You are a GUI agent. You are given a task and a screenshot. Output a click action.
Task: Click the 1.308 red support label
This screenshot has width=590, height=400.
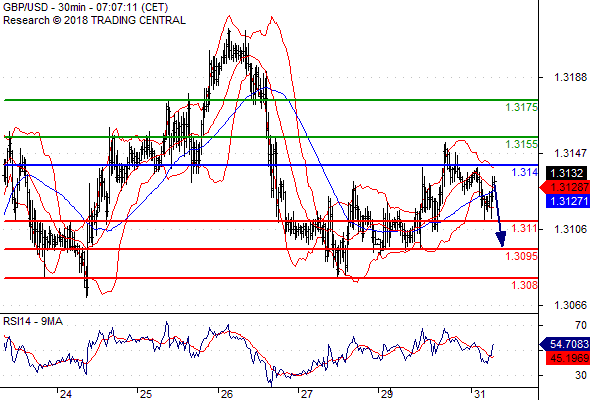[x=525, y=285]
